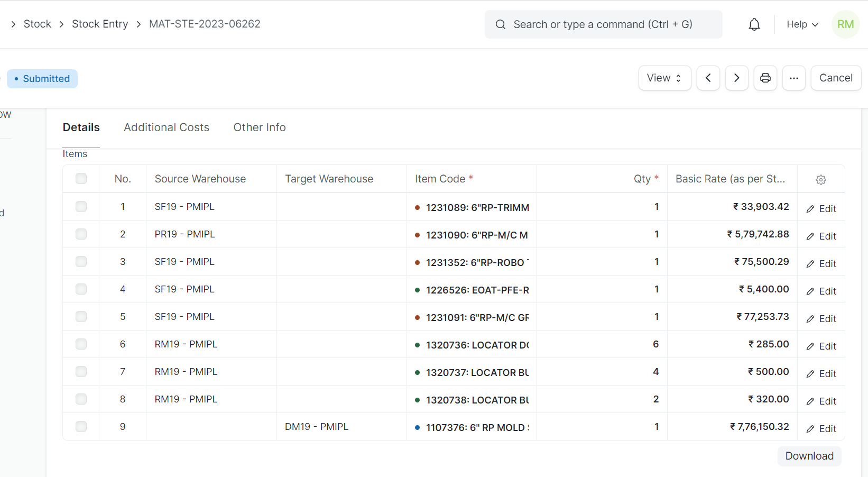Click the search magnifier icon

[x=500, y=24]
